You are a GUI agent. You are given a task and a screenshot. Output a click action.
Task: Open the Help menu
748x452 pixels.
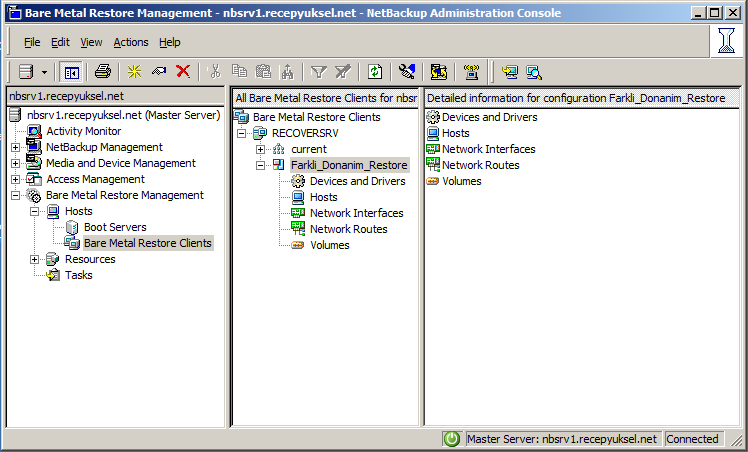170,42
